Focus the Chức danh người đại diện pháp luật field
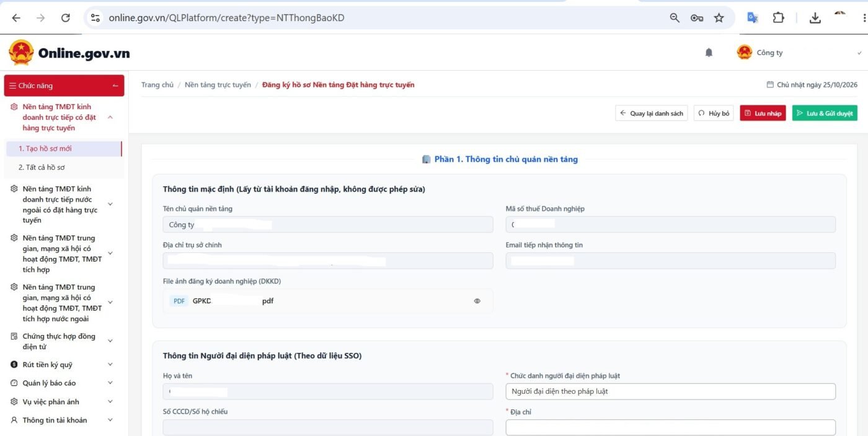 coord(671,391)
